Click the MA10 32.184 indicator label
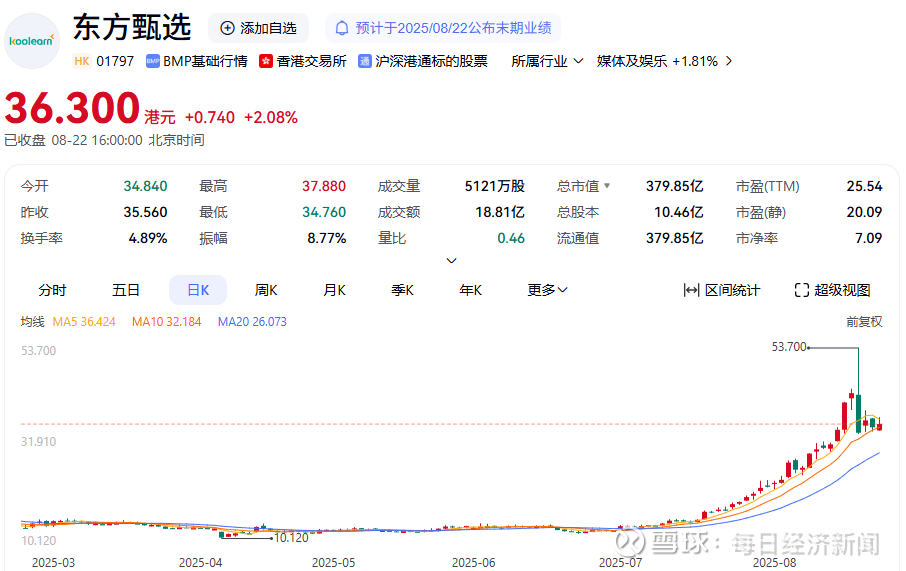The height and width of the screenshot is (571, 906). 166,322
